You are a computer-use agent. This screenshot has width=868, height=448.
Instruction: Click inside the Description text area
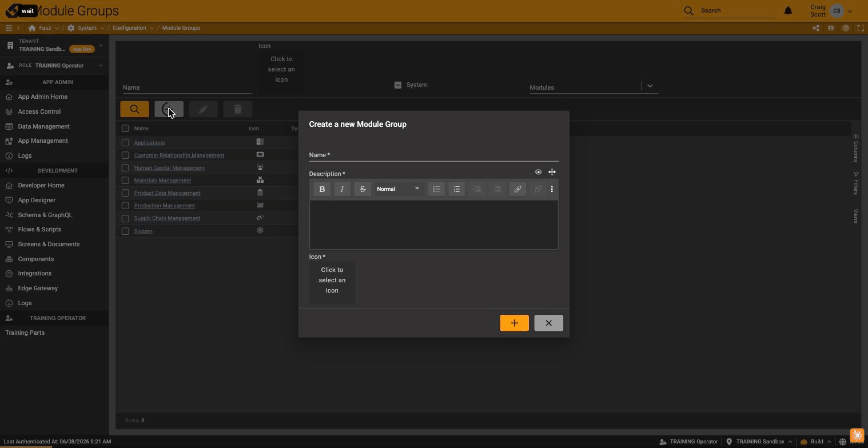[433, 225]
